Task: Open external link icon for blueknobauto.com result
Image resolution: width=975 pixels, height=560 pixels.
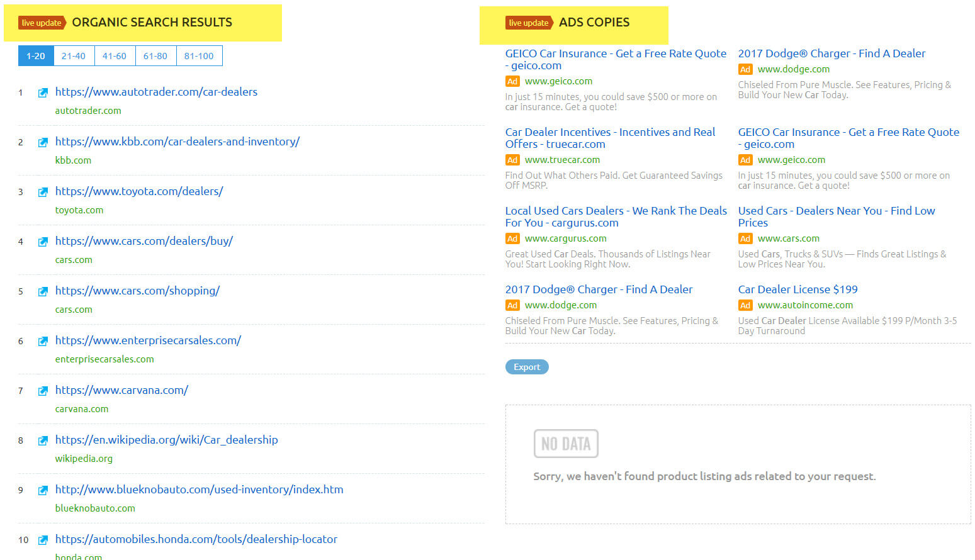Action: (43, 490)
